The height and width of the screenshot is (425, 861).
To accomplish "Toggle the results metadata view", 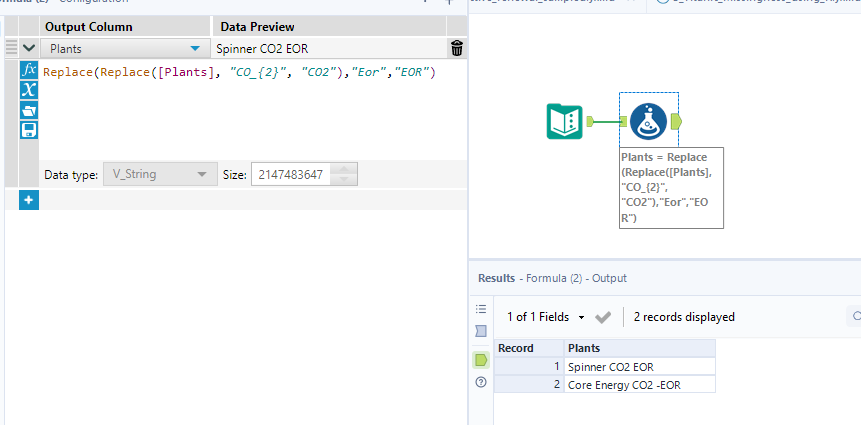I will pyautogui.click(x=481, y=331).
